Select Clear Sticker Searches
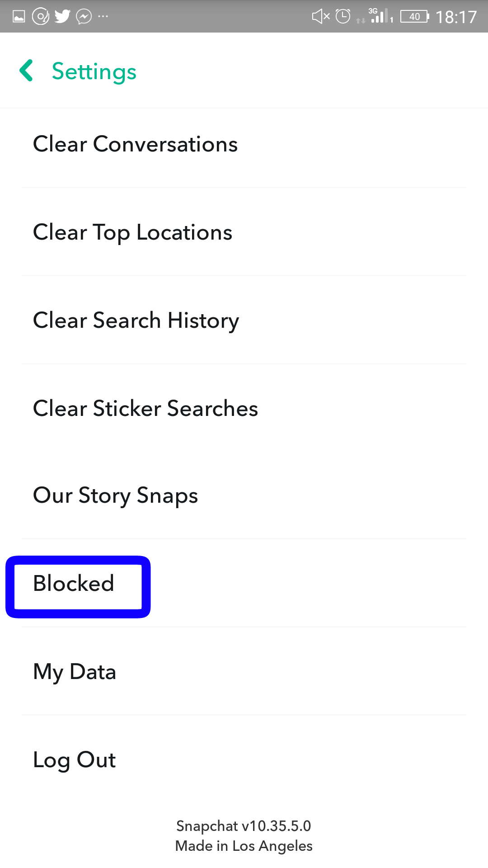This screenshot has height=868, width=488. coord(145,408)
